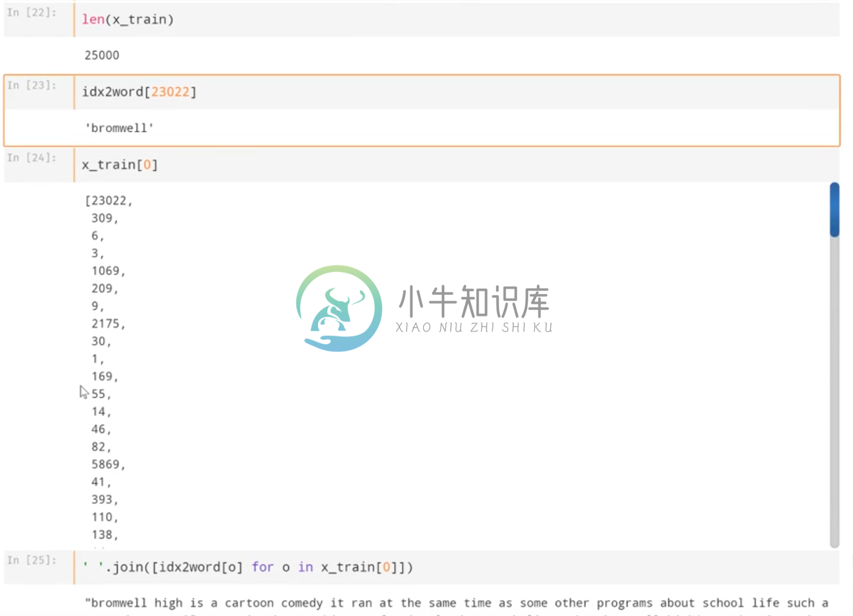Click the x_train[0] code cell
This screenshot has width=853, height=616.
click(456, 165)
